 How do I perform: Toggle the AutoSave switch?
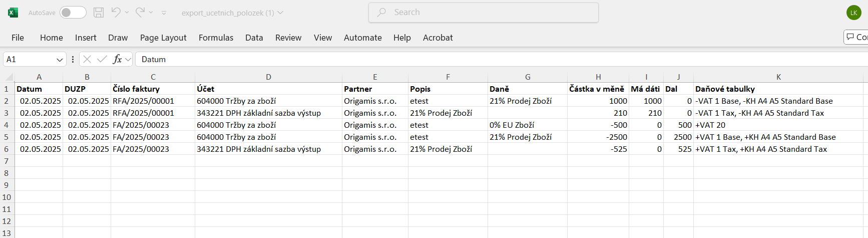(x=73, y=13)
